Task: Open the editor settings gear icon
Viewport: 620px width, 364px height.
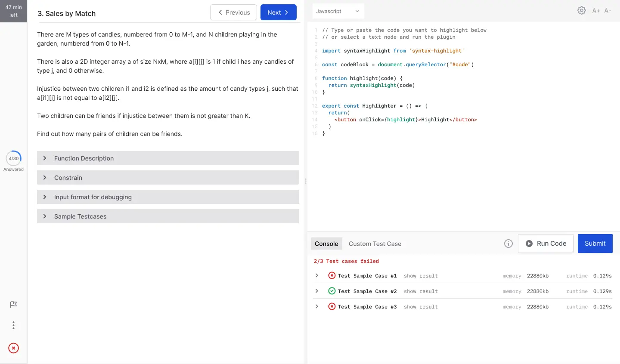Action: pos(582,11)
